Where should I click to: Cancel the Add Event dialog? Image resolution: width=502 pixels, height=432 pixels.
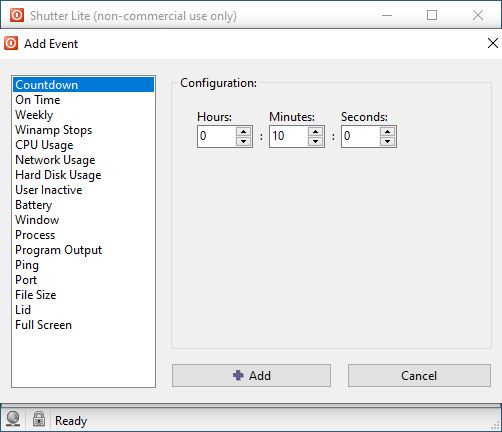(x=419, y=376)
